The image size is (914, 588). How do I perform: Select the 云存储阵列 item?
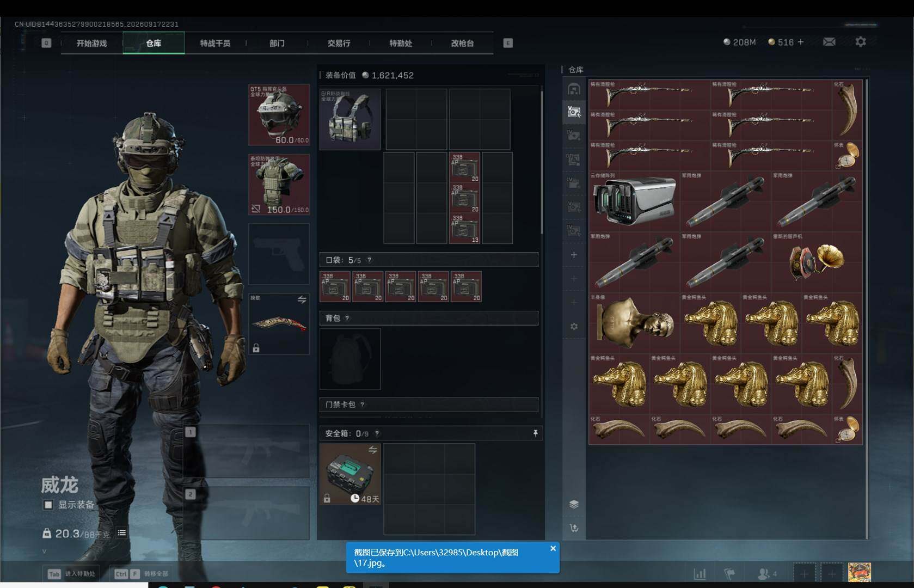634,201
